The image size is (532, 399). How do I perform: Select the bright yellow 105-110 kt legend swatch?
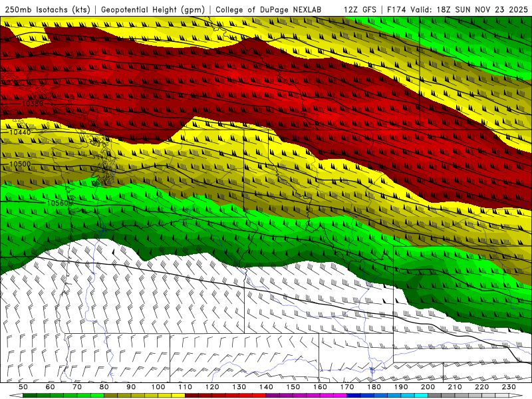[x=178, y=395]
